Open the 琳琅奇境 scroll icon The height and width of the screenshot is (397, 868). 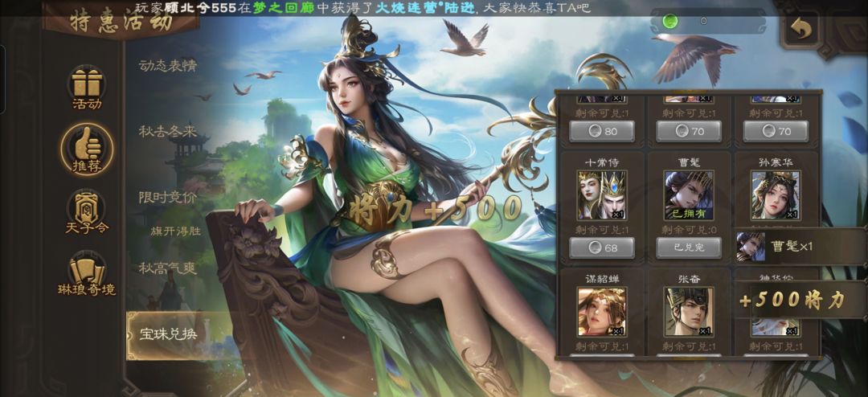pos(87,273)
